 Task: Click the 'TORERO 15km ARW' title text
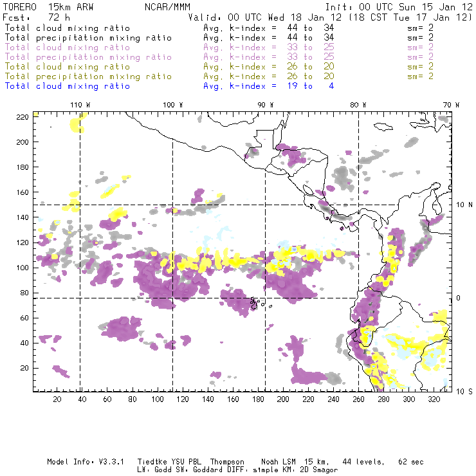tap(48, 7)
